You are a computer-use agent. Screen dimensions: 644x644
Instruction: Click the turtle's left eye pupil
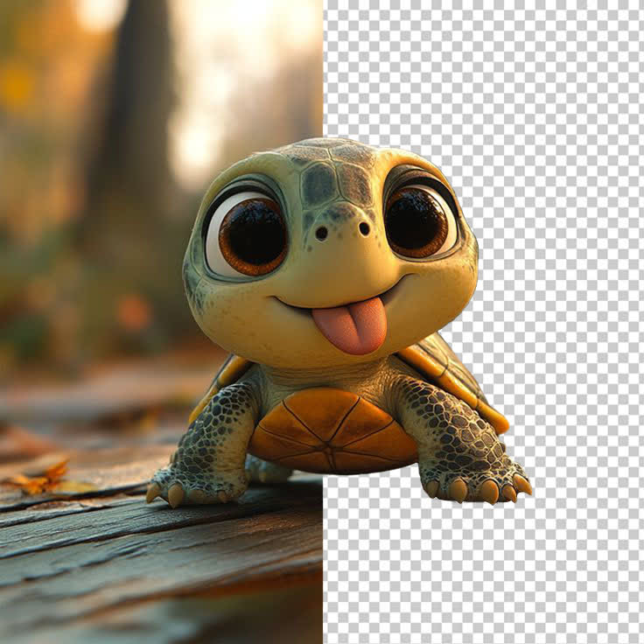[x=253, y=234]
